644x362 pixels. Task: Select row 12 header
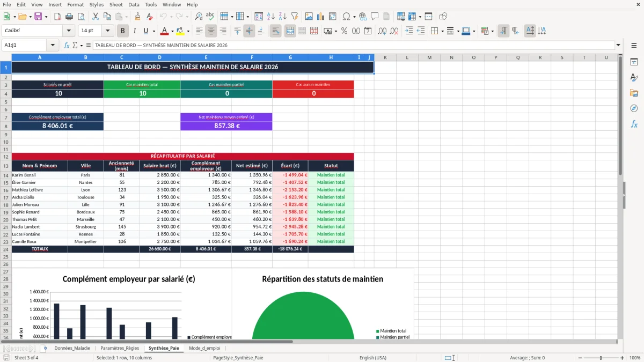pyautogui.click(x=5, y=157)
